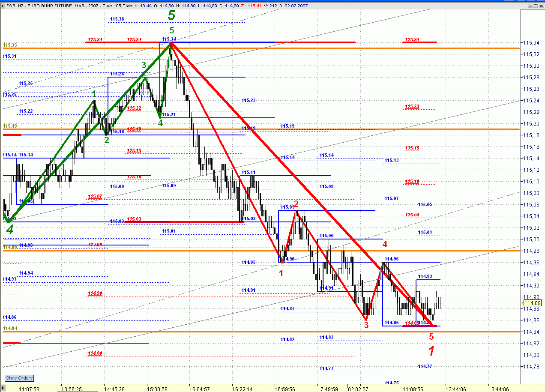Click the 115,34 tick on the price axis
Image resolution: width=545 pixels, height=392 pixels.
[531, 43]
